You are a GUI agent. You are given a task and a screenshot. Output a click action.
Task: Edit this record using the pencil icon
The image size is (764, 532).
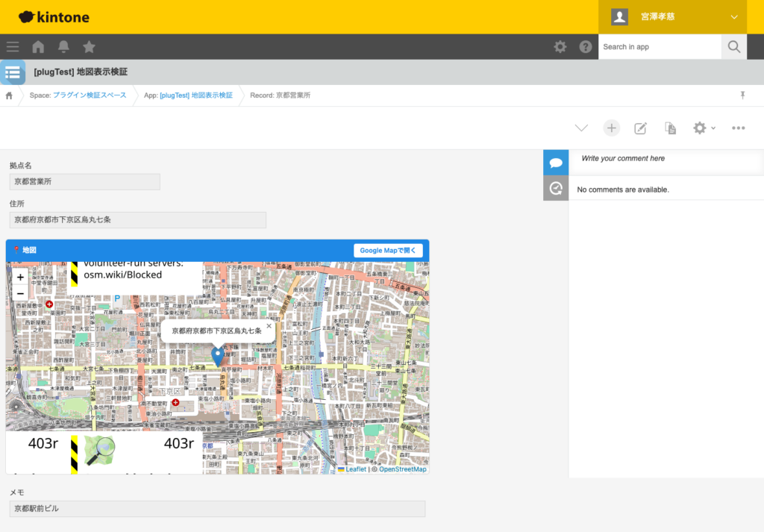tap(640, 128)
